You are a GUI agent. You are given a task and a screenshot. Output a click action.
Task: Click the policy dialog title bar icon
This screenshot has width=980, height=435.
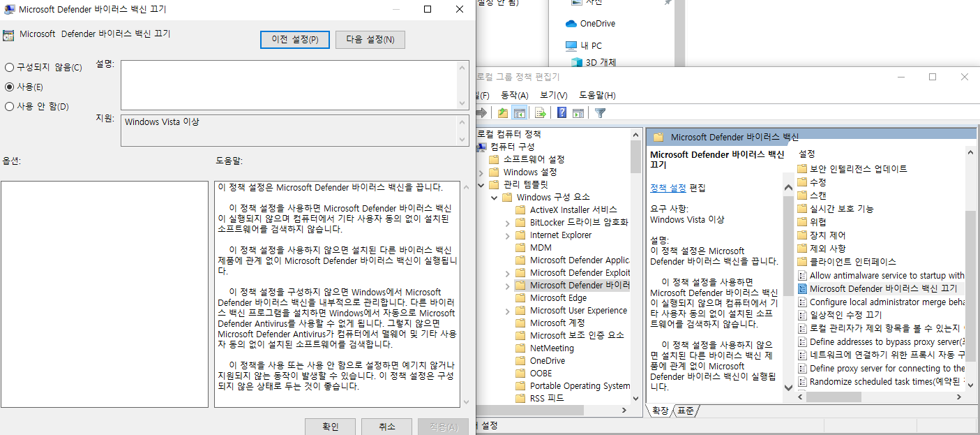click(x=10, y=9)
